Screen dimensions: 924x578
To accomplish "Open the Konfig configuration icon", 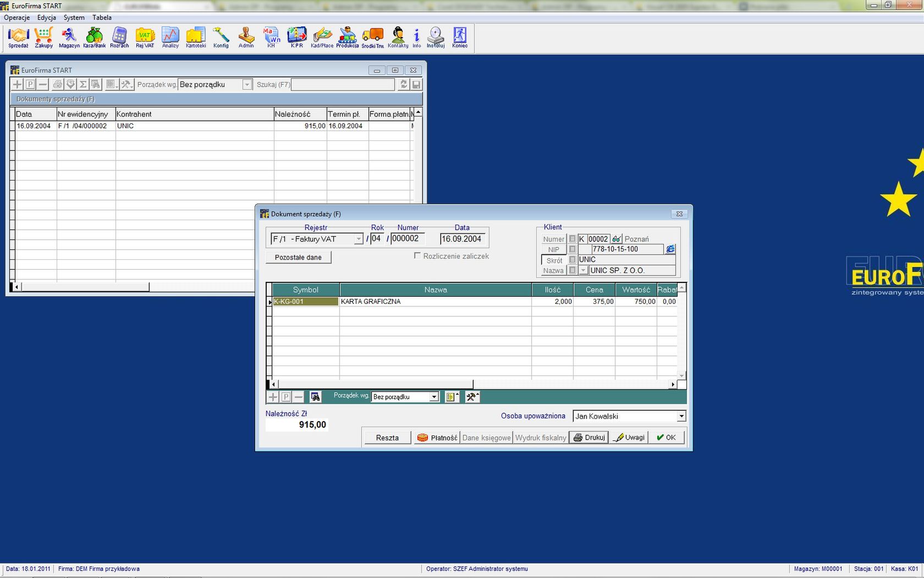I will (221, 37).
